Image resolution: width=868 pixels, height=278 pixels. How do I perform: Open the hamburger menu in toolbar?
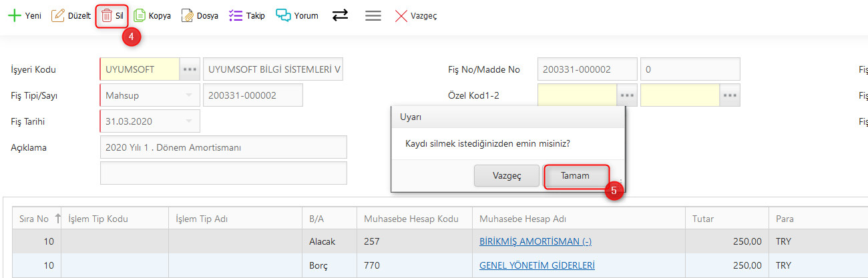[x=373, y=15]
